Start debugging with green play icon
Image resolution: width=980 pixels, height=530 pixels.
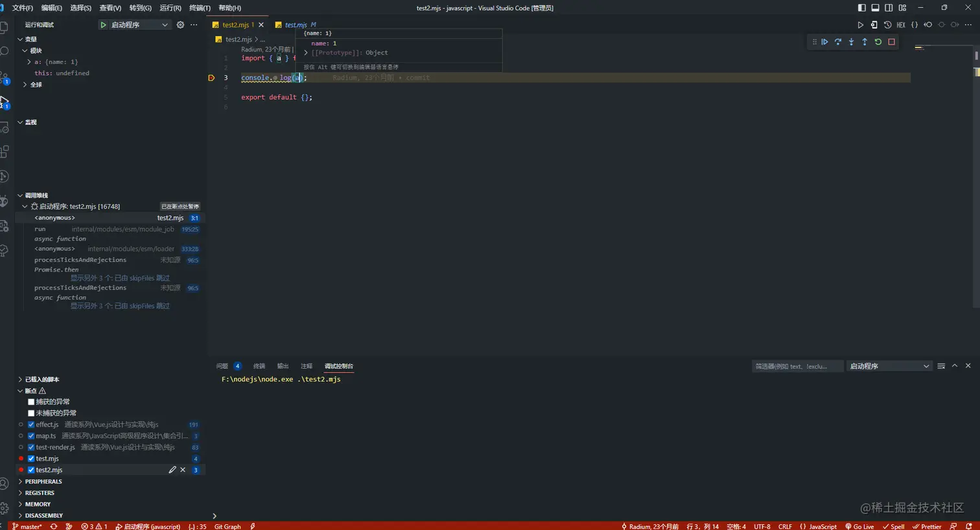pyautogui.click(x=103, y=25)
